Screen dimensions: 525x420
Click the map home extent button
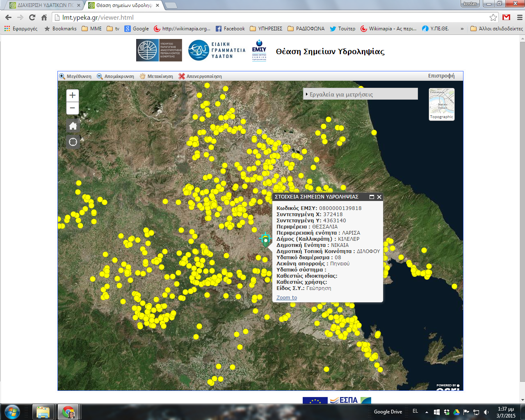(73, 126)
